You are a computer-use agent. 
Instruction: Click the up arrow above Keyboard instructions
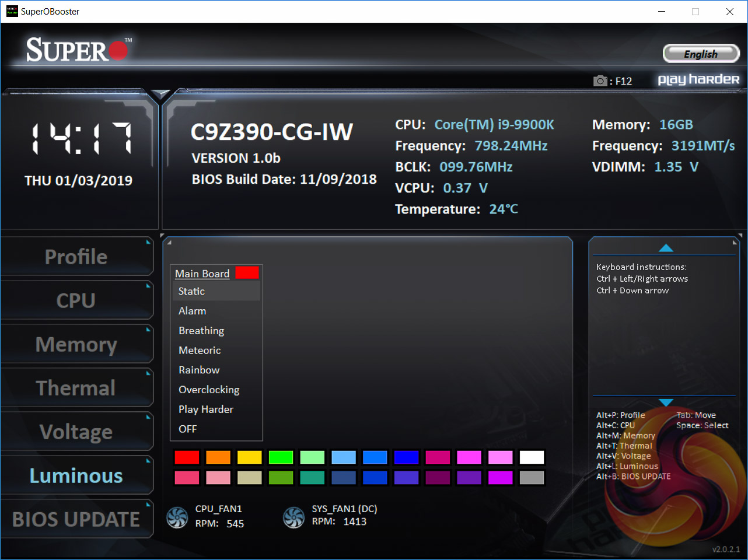point(666,248)
